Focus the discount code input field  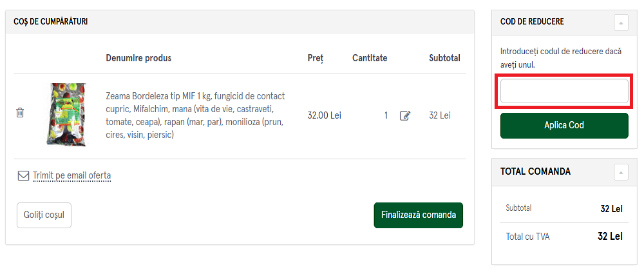(564, 92)
